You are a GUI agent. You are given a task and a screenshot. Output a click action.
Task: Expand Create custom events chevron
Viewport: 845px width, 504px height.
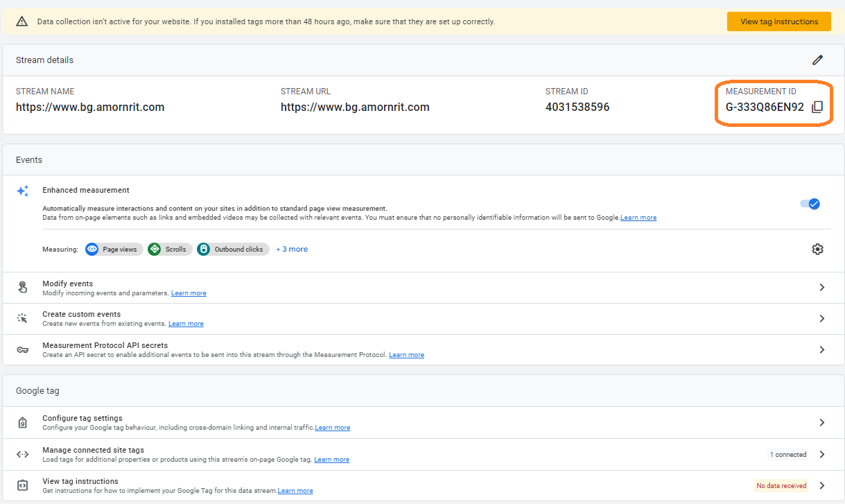pyautogui.click(x=821, y=319)
